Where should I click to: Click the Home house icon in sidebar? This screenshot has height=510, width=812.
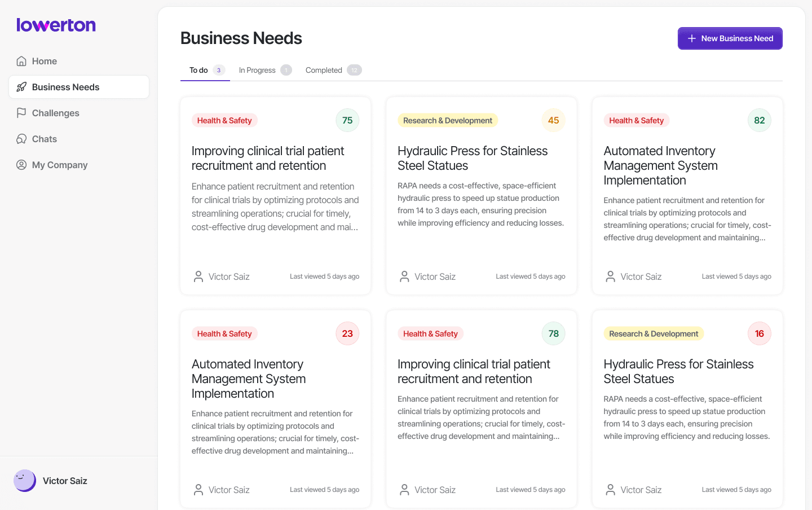[x=21, y=61]
